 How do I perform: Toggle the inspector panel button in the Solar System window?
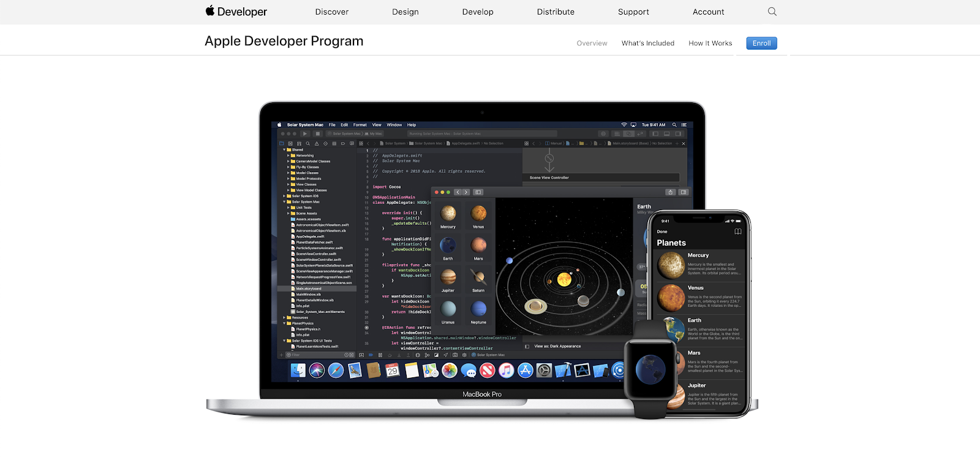click(684, 192)
